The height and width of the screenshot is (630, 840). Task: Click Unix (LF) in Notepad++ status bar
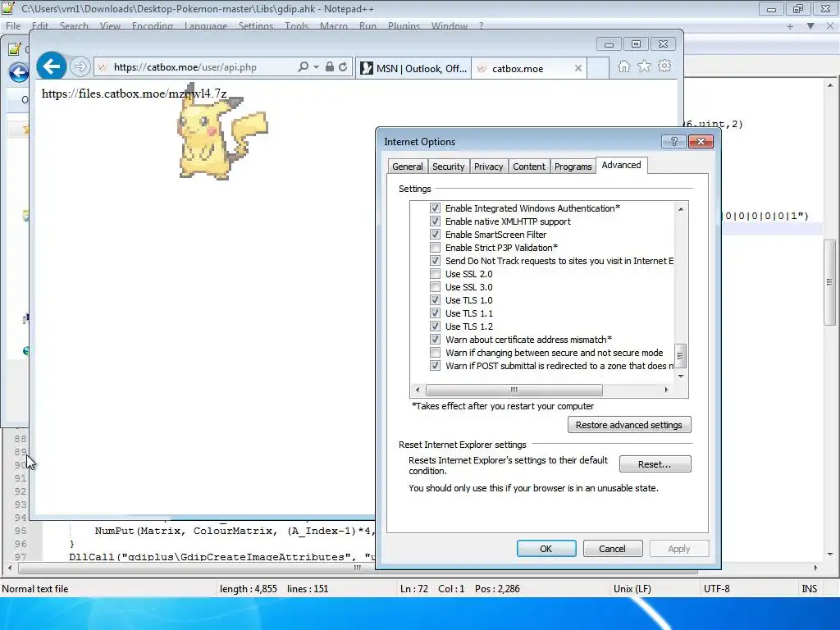click(x=632, y=589)
